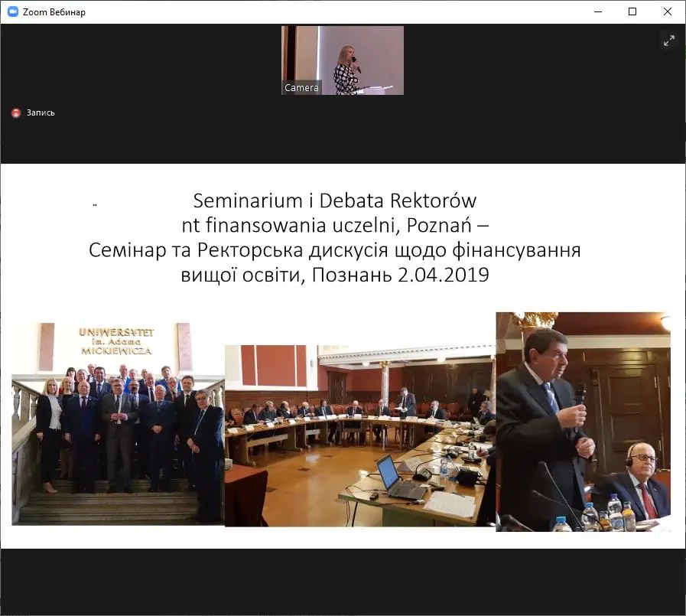Click the Zoom app logo in title bar

[13, 11]
